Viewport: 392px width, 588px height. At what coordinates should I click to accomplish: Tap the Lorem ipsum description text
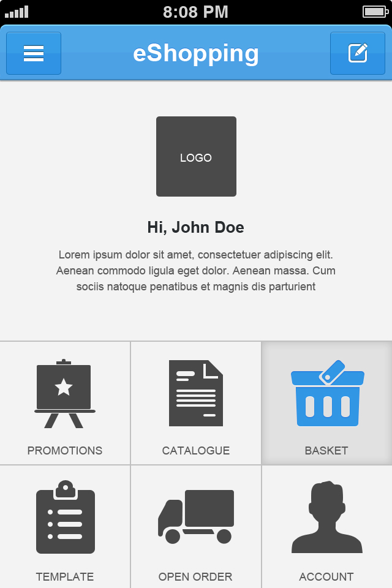(196, 270)
